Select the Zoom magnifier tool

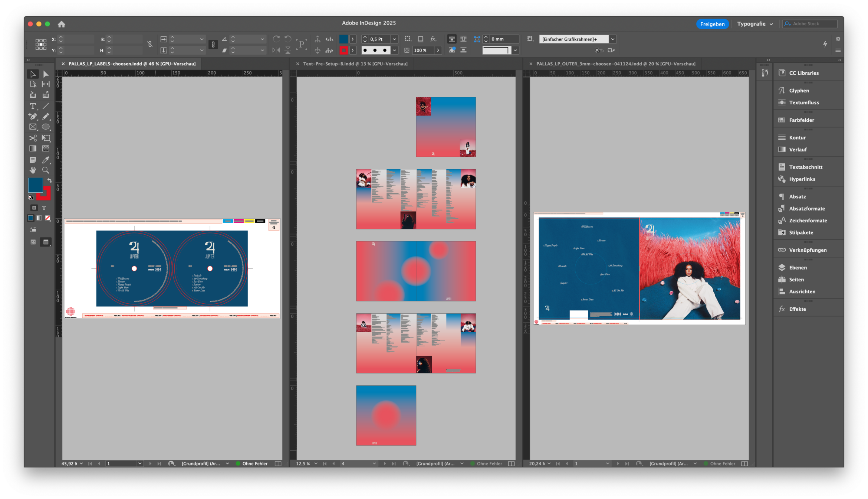[x=46, y=170]
